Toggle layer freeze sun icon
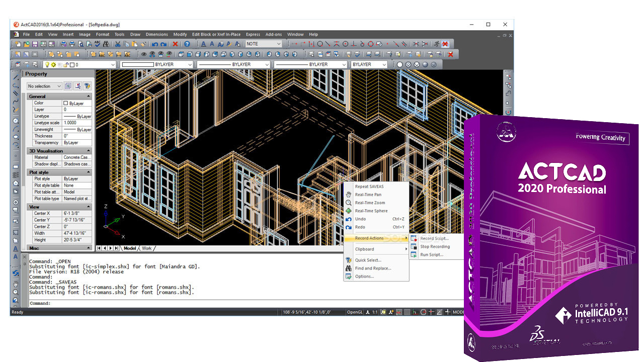The height and width of the screenshot is (362, 644). pos(53,64)
